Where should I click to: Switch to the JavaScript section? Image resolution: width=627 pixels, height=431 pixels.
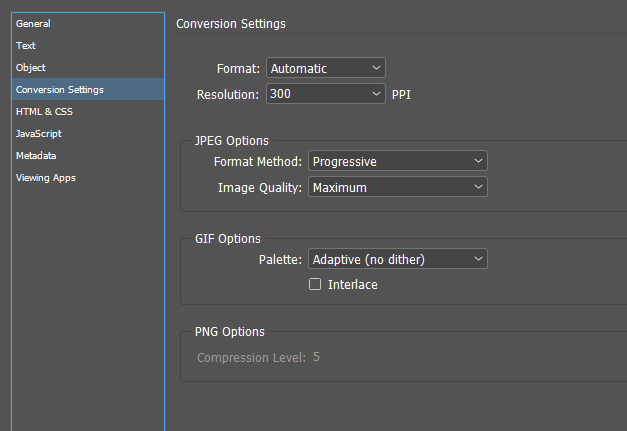[39, 133]
